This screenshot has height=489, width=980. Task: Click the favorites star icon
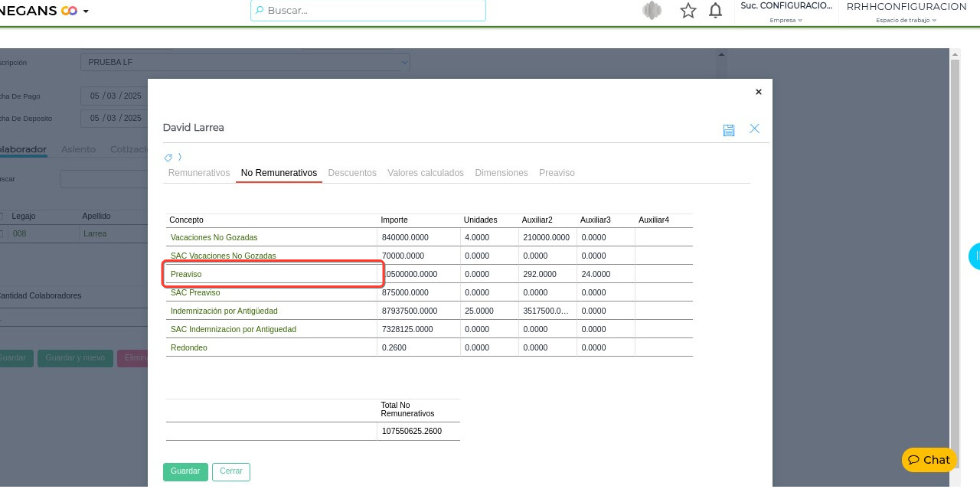(x=688, y=11)
